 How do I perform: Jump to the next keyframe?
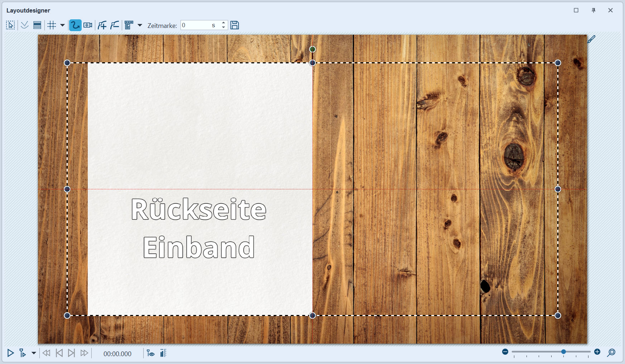point(72,353)
